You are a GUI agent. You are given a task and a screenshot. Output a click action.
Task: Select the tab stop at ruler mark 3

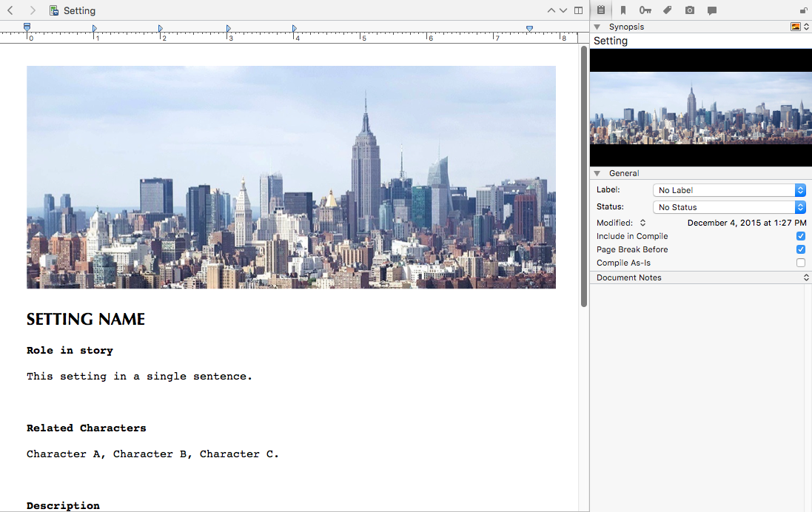click(228, 28)
